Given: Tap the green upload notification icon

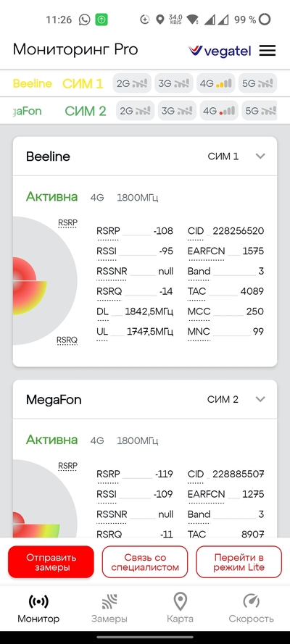Looking at the screenshot, I should 101,20.
